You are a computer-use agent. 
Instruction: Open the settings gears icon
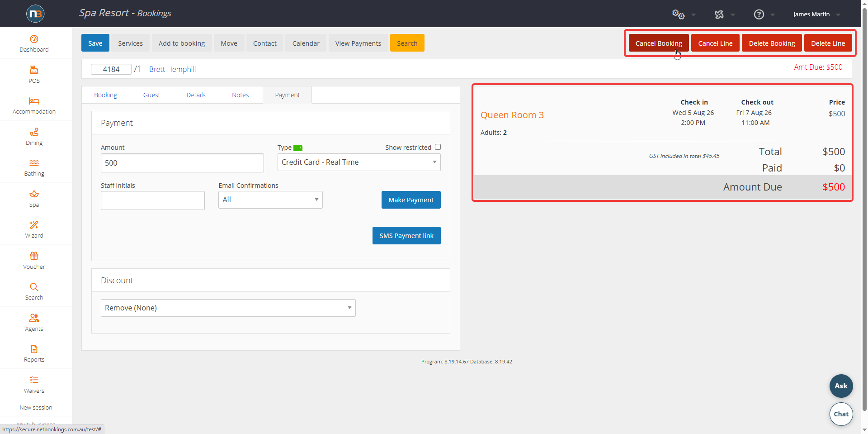click(x=678, y=14)
